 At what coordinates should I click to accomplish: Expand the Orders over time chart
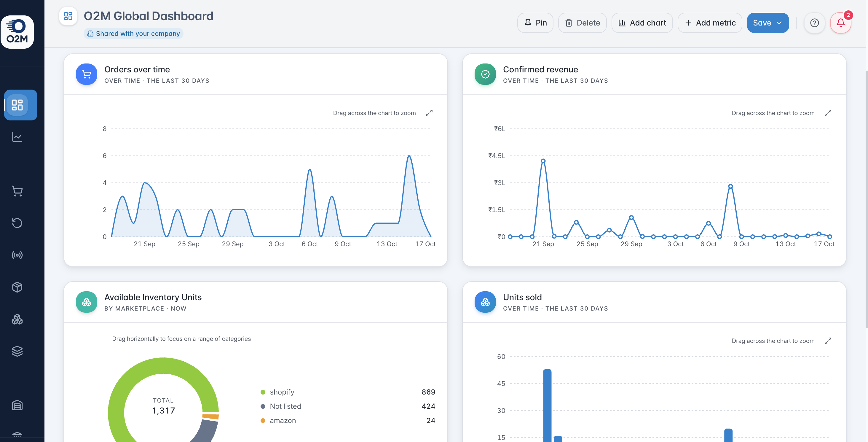point(429,113)
